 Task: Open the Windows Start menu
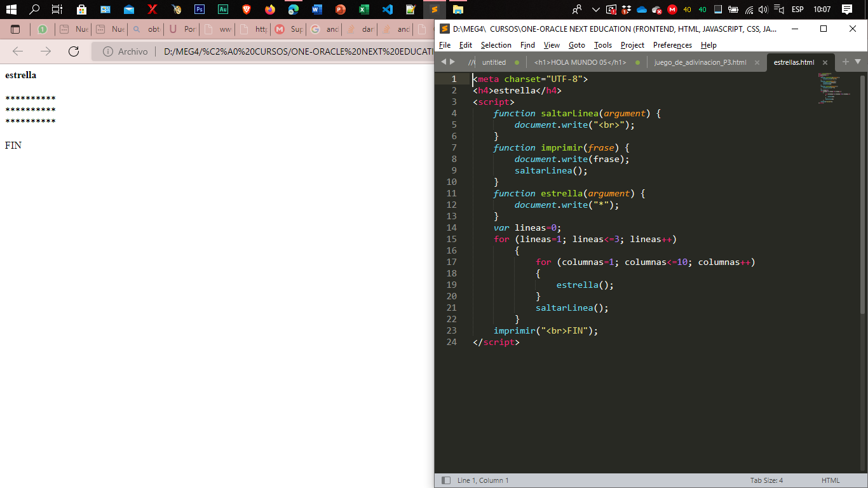click(x=11, y=10)
